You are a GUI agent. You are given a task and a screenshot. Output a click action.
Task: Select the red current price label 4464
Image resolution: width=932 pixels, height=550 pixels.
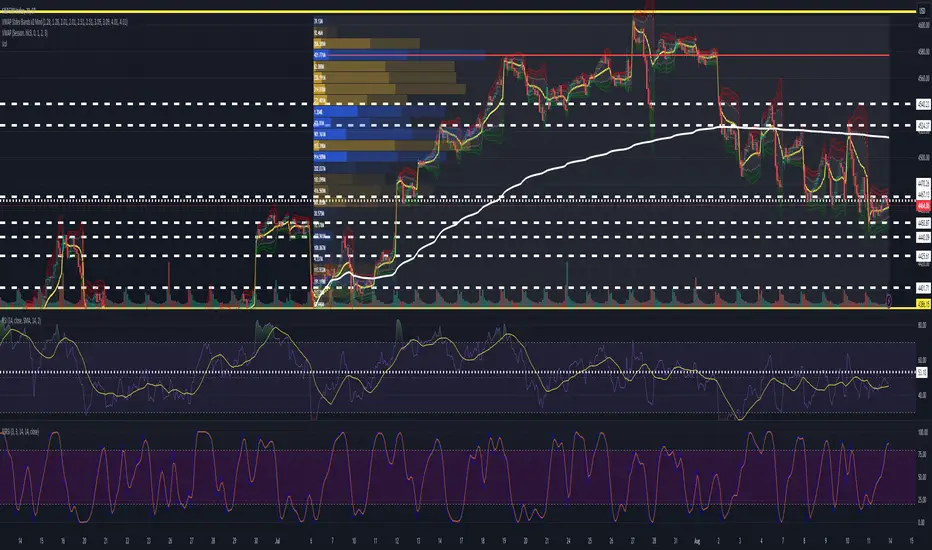pyautogui.click(x=923, y=206)
